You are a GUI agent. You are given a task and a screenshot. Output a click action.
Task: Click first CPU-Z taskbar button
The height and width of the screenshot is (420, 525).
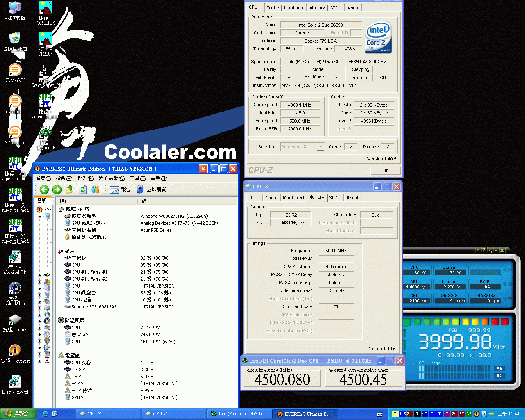click(108, 414)
